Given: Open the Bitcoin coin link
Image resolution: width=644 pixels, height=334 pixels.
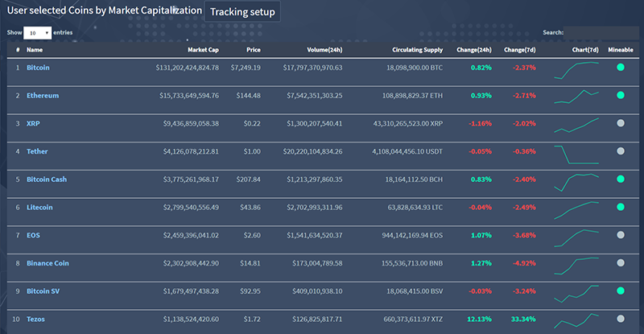Looking at the screenshot, I should click(x=38, y=68).
